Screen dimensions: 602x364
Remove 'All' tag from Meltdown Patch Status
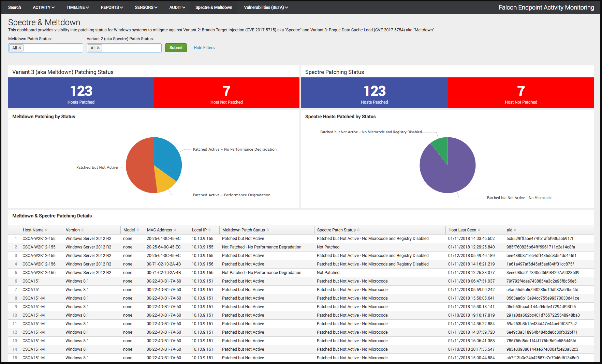pos(20,48)
